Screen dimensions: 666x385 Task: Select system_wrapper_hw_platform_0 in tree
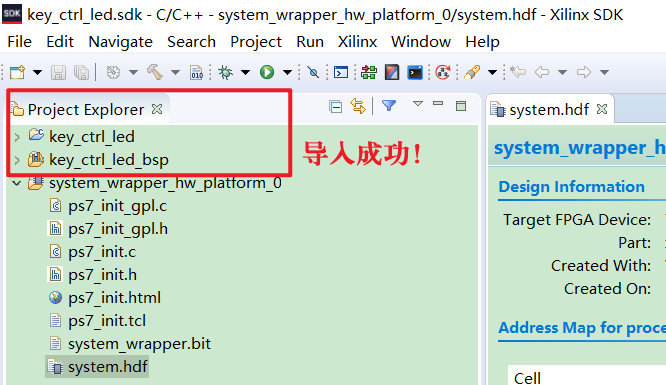click(x=165, y=183)
